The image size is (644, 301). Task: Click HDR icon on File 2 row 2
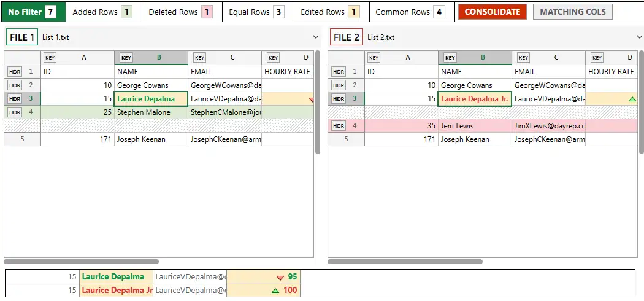click(x=339, y=85)
